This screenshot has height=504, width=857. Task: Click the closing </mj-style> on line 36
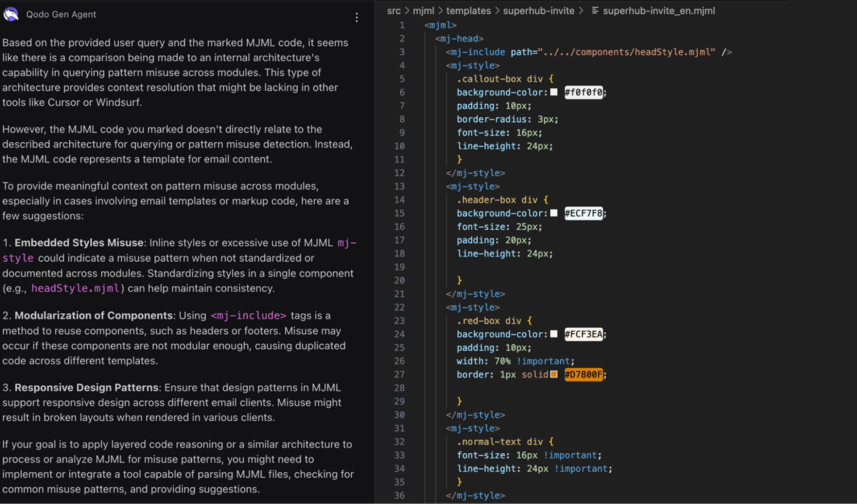click(x=475, y=495)
